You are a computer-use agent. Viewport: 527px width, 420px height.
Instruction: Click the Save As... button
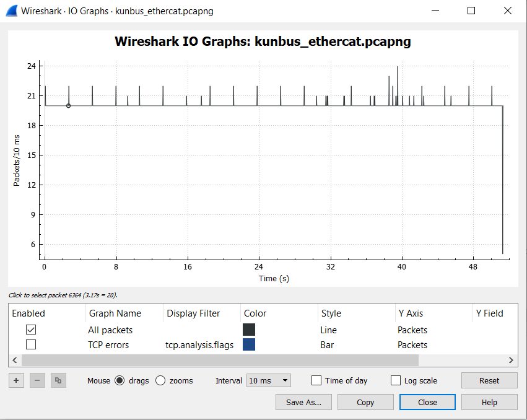(x=303, y=402)
